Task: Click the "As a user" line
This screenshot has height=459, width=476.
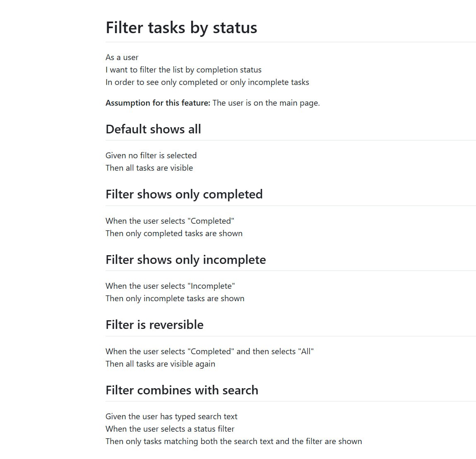Action: click(x=122, y=58)
